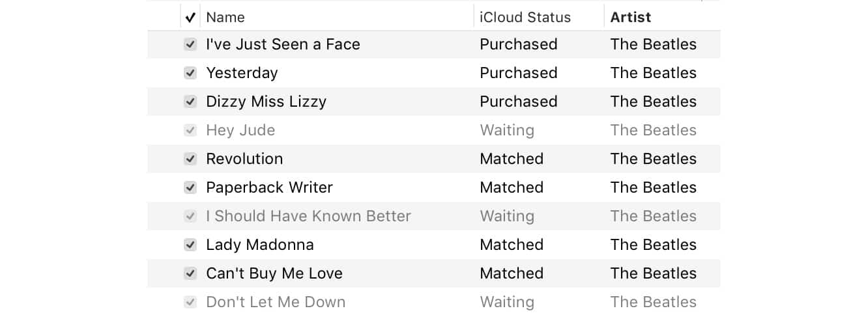Screen dimensions: 868x315
Task: Click the Purchased status for Dizzy Miss Lizzy
Action: point(518,102)
